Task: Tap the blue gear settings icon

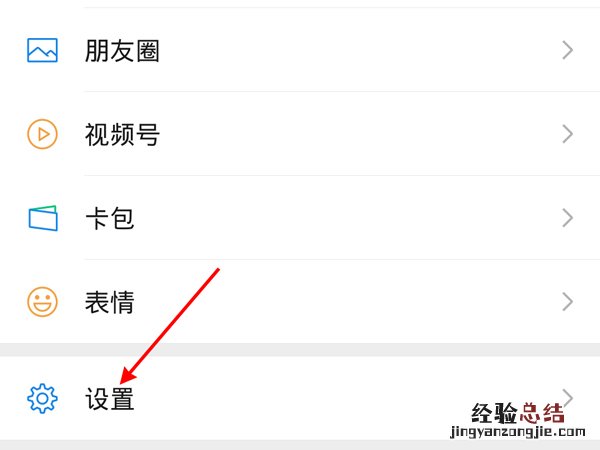Action: click(42, 398)
